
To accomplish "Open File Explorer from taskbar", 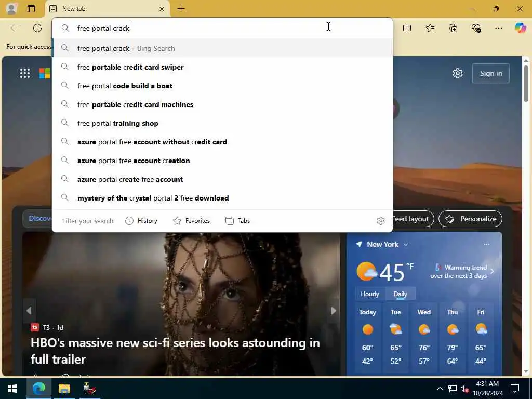I will point(64,389).
